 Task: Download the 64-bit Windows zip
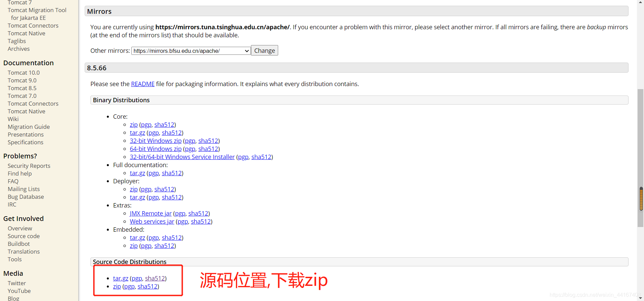(156, 149)
